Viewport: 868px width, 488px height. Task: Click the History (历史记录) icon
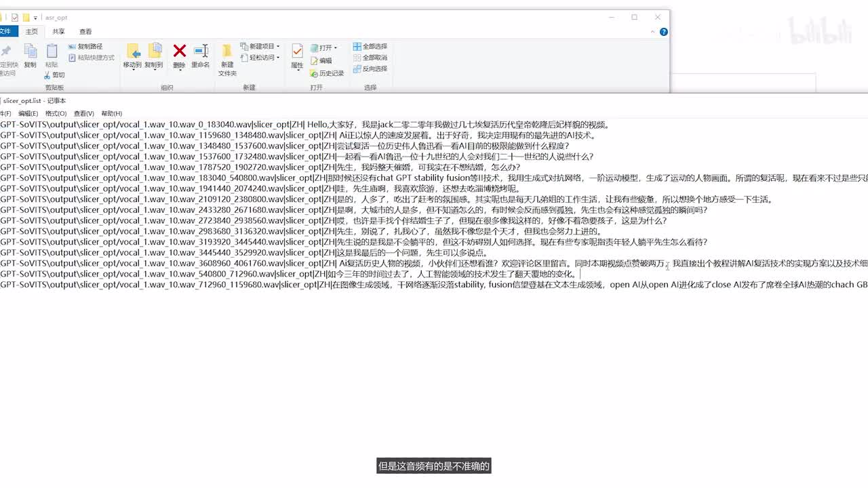tap(327, 73)
